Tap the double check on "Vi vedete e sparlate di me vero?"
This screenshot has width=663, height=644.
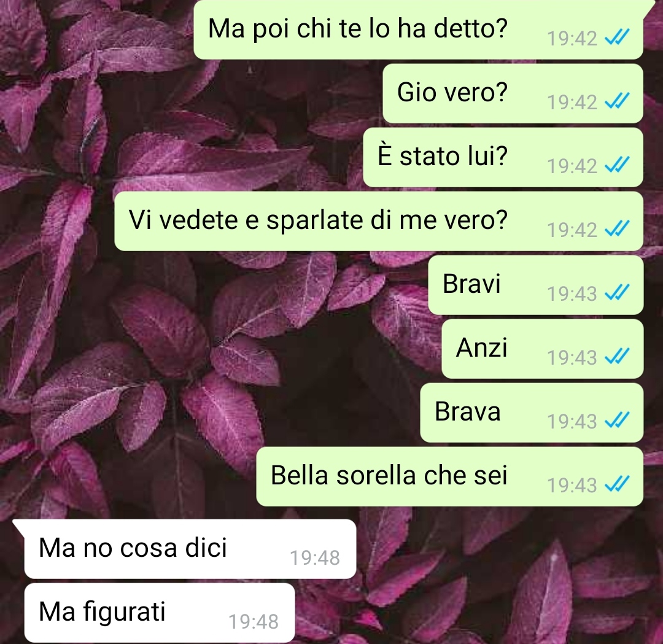pyautogui.click(x=618, y=228)
